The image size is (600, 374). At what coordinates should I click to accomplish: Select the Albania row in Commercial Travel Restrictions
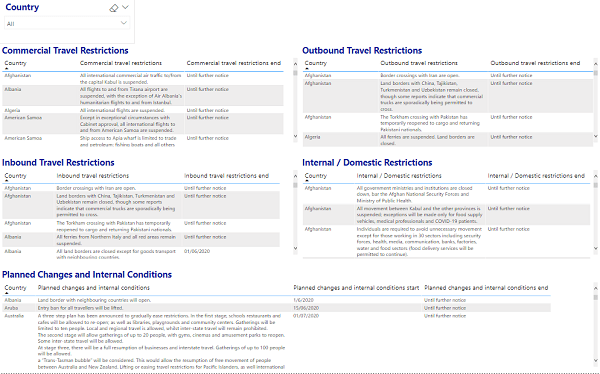point(143,95)
